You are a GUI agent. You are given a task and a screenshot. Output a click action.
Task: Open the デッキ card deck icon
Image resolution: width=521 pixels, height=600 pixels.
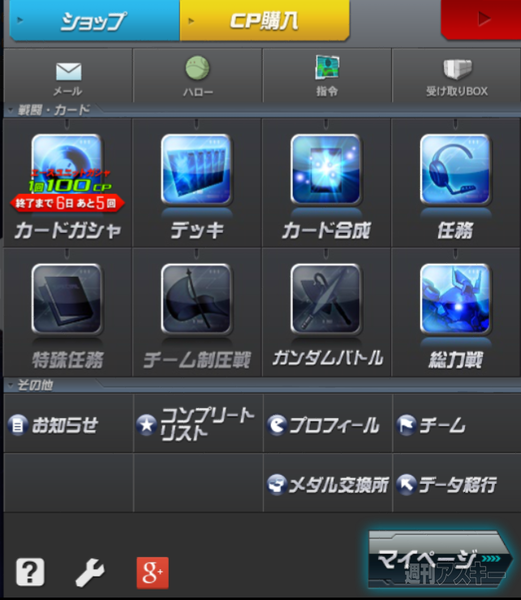[x=197, y=169]
